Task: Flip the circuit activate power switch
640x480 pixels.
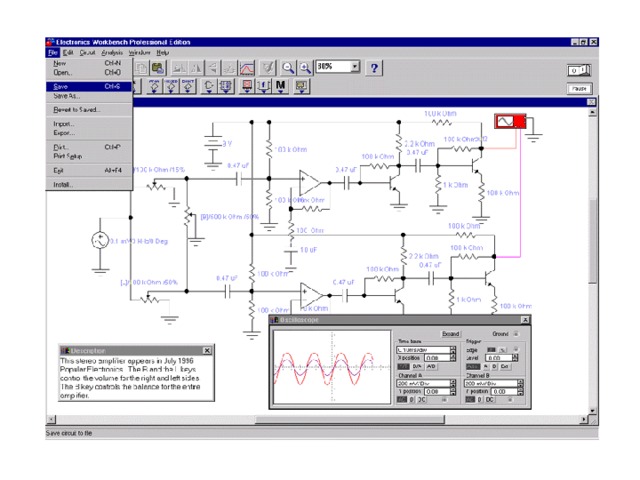Action: [579, 70]
